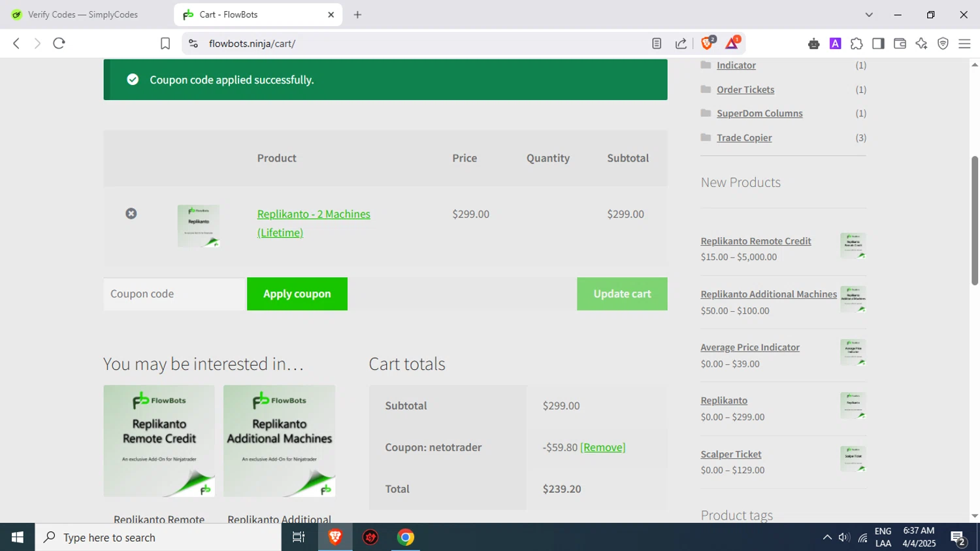Reload the cart page
This screenshot has height=551, width=980.
click(x=59, y=44)
